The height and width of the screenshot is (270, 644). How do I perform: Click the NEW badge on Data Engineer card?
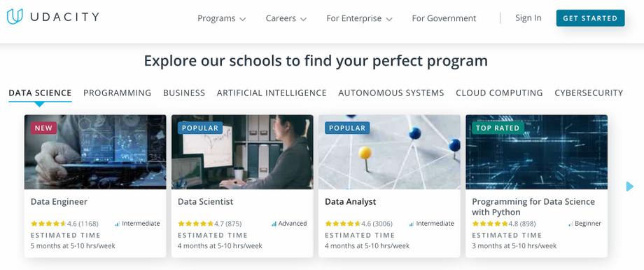click(x=43, y=128)
